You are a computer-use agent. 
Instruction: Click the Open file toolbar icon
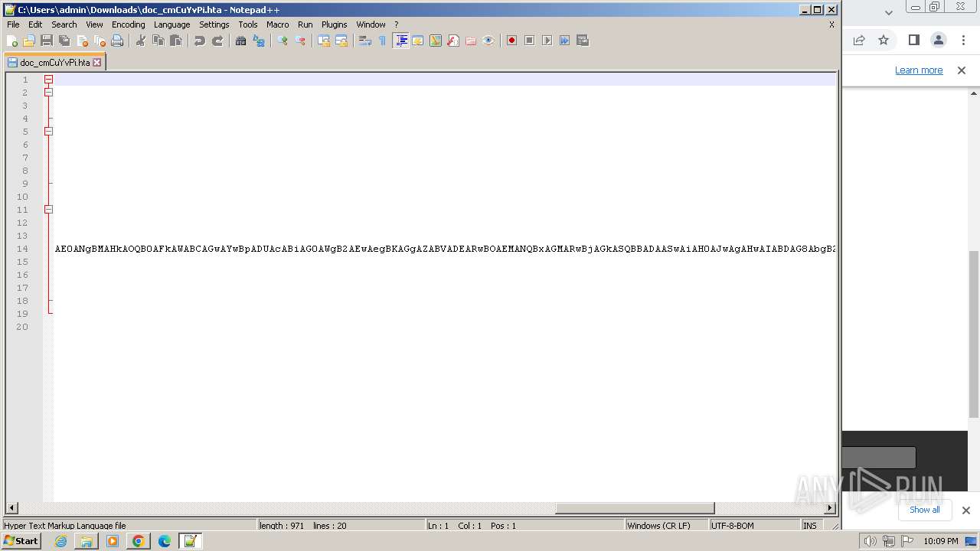pos(29,41)
